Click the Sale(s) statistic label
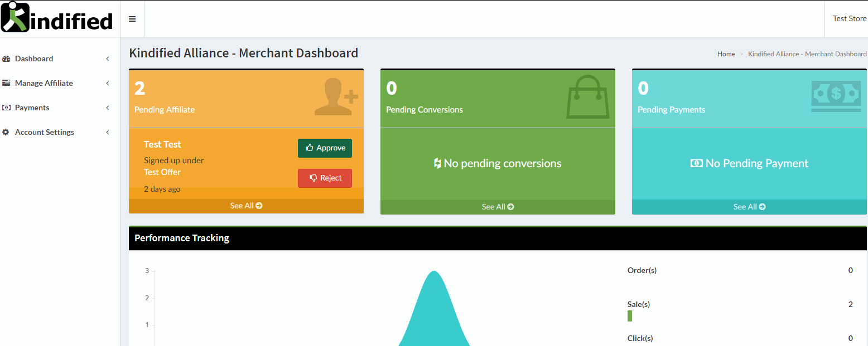This screenshot has height=346, width=868. click(x=639, y=304)
